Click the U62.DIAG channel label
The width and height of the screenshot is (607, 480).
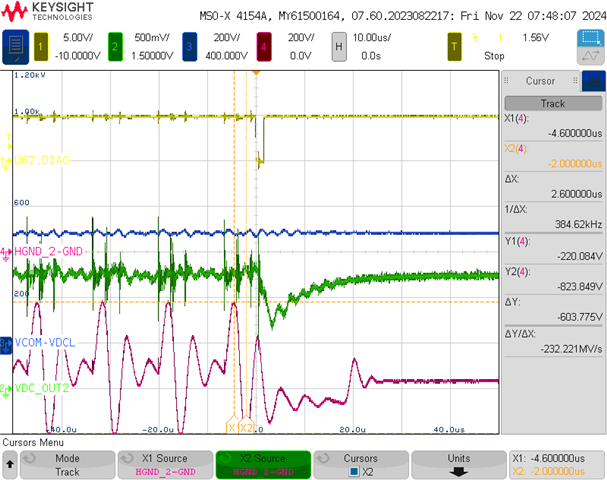pos(42,160)
